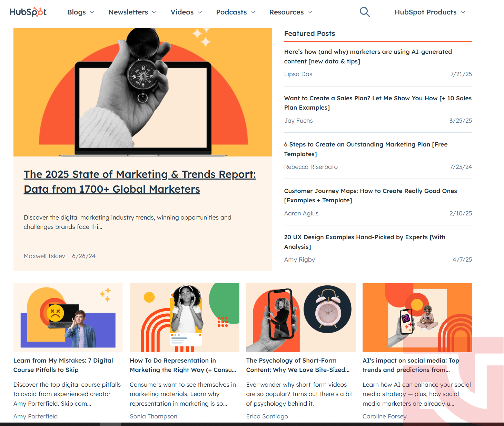
Task: Open author Amy Porterfield's page
Action: 36,416
